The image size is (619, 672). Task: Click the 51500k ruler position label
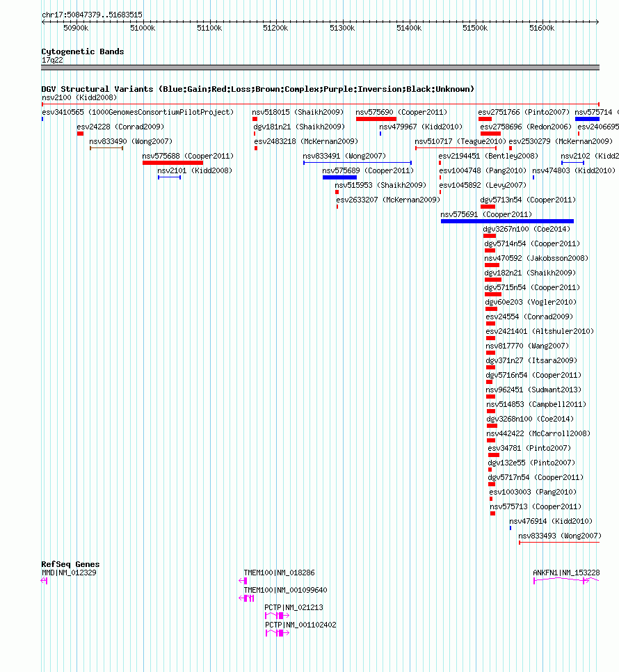475,29
